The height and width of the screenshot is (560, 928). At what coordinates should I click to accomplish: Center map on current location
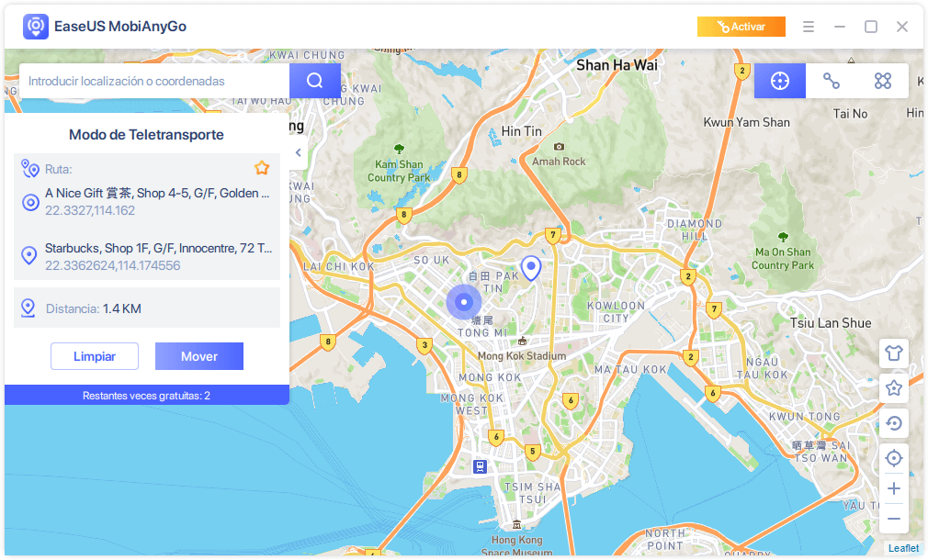point(893,458)
